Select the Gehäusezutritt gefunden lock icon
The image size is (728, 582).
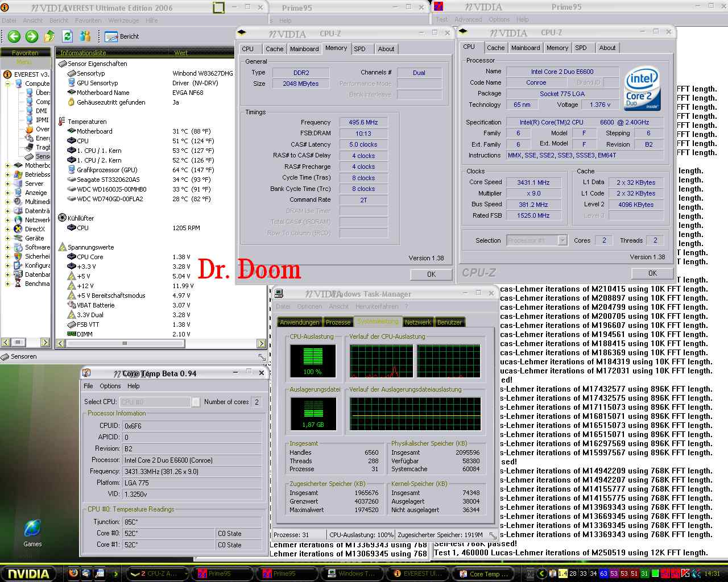pyautogui.click(x=72, y=102)
